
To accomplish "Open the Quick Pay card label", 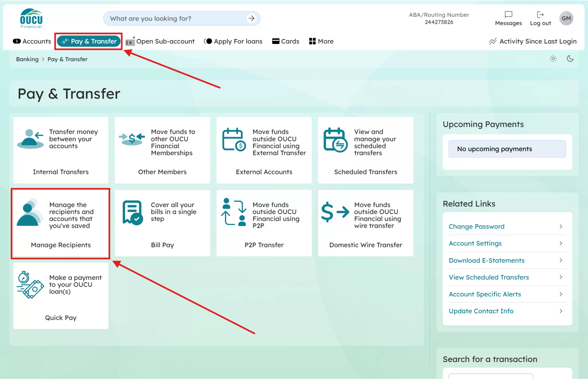I will coord(61,318).
